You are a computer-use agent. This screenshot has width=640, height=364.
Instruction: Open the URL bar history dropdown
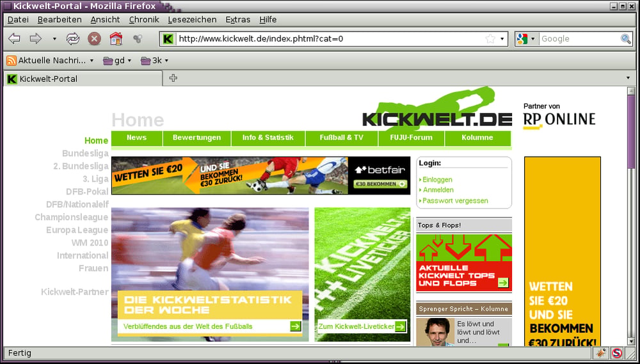click(502, 39)
